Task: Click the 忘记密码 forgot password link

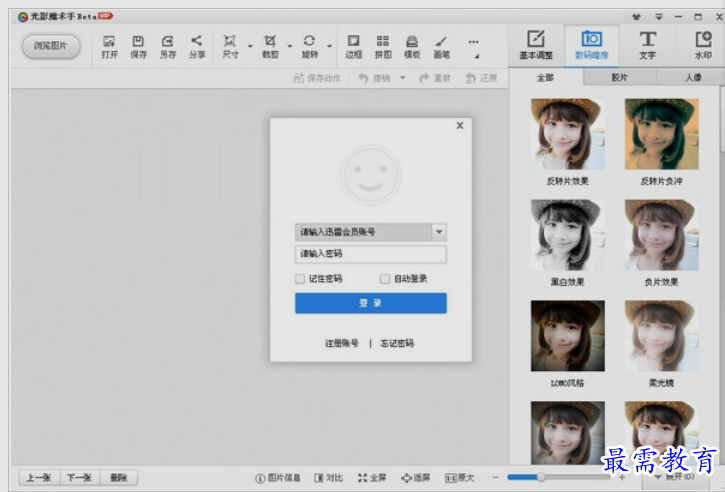Action: tap(397, 343)
